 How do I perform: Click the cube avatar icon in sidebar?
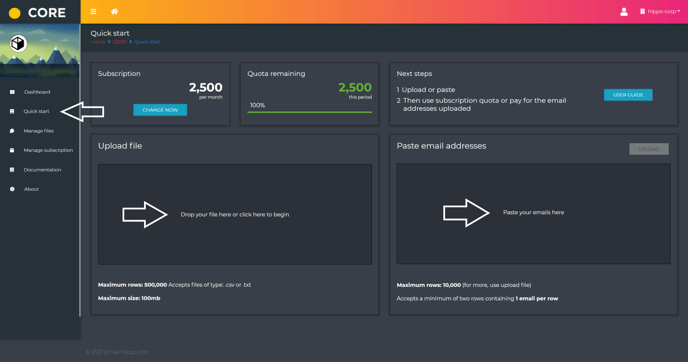(x=18, y=43)
